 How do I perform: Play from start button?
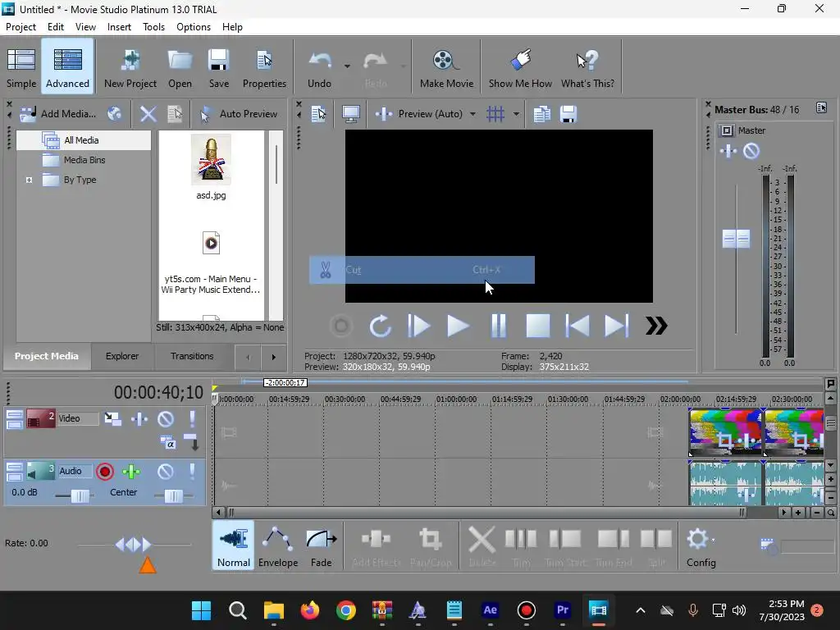pos(418,326)
